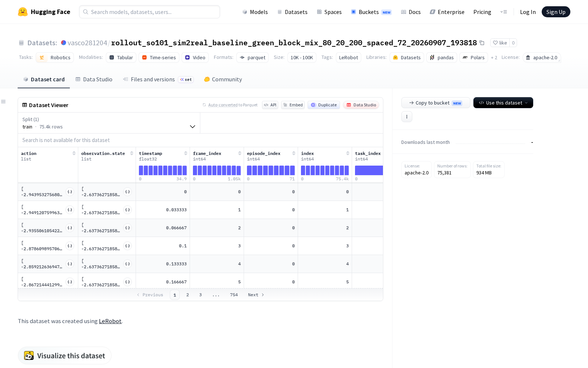The width and height of the screenshot is (588, 368).
Task: Click the heart like icon button
Action: pos(500,43)
